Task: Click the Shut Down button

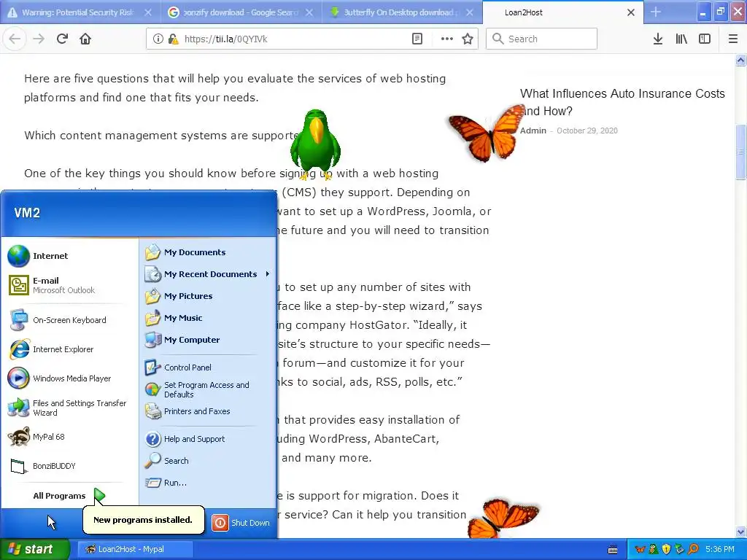Action: pos(241,522)
